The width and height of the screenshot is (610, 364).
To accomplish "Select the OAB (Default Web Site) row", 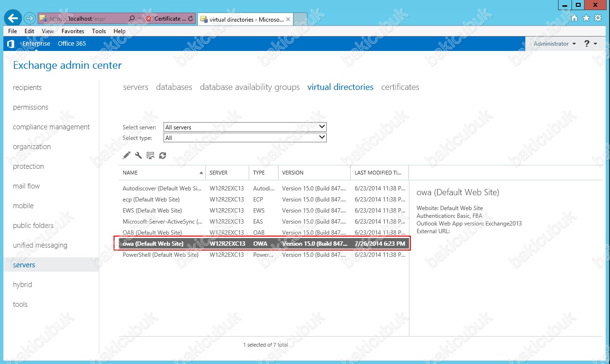I will pyautogui.click(x=264, y=233).
